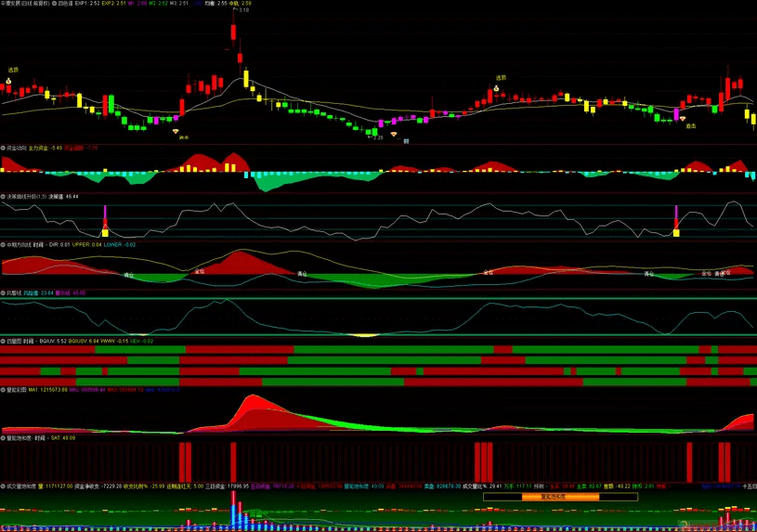Screen dimensions: 757x532
Task: Click the gear icon next to 风险线
Action: 3,293
